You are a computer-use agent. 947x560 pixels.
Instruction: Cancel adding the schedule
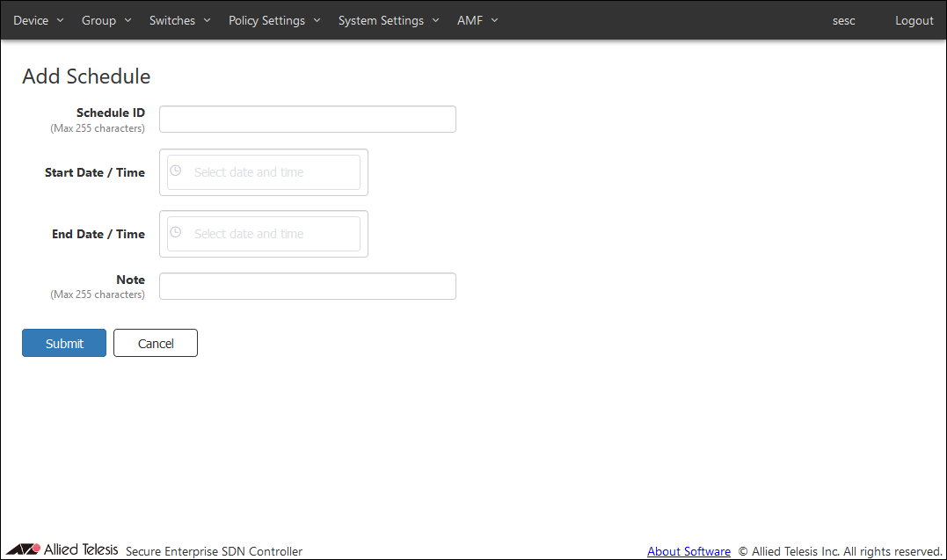tap(156, 343)
